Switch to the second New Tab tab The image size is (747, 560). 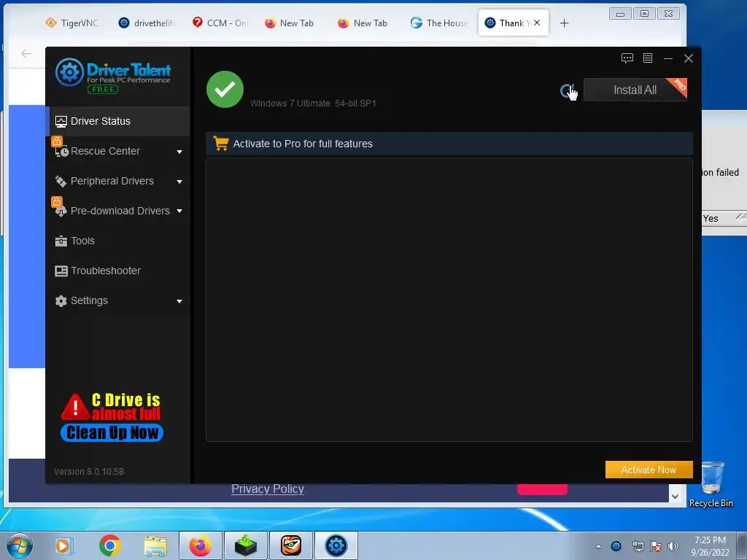pyautogui.click(x=363, y=23)
